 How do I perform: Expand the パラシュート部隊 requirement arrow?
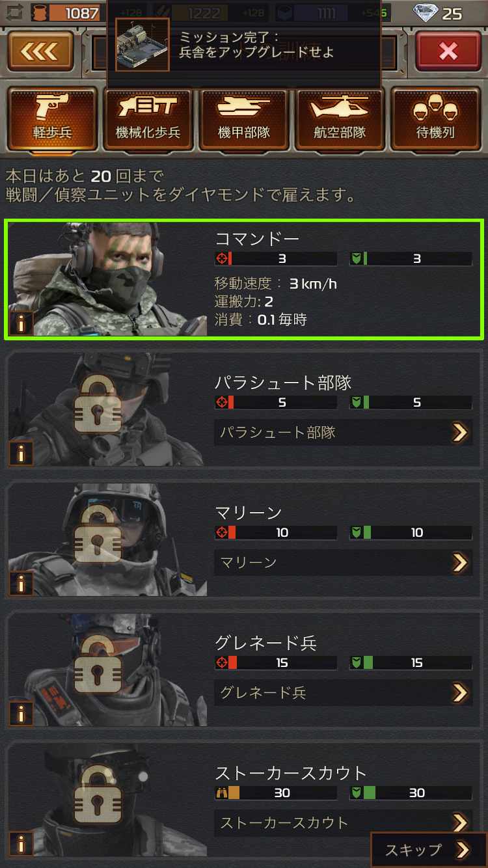pyautogui.click(x=460, y=432)
